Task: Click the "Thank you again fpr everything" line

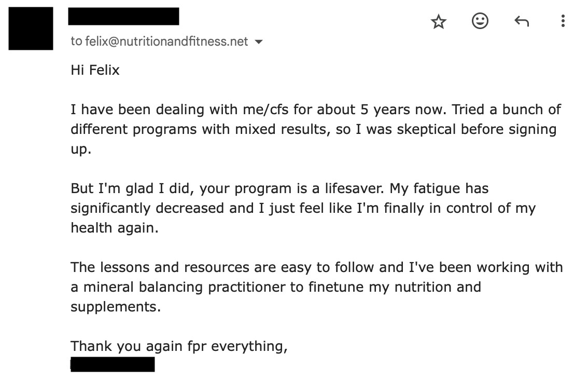Action: tap(179, 346)
